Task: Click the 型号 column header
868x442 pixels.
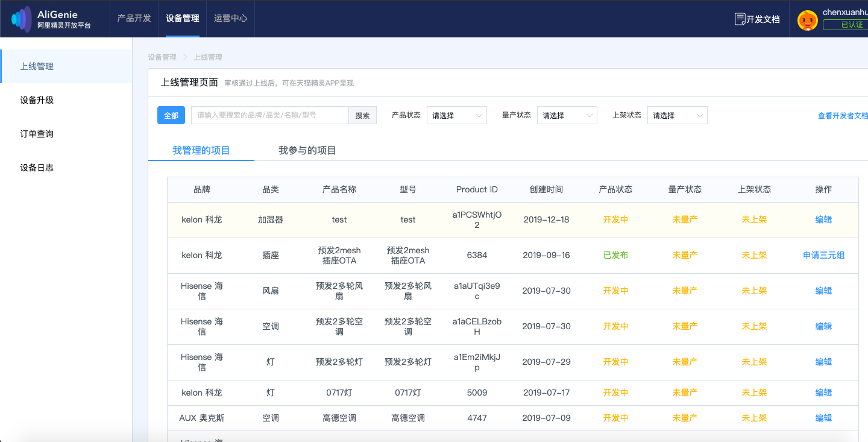Action: [408, 189]
